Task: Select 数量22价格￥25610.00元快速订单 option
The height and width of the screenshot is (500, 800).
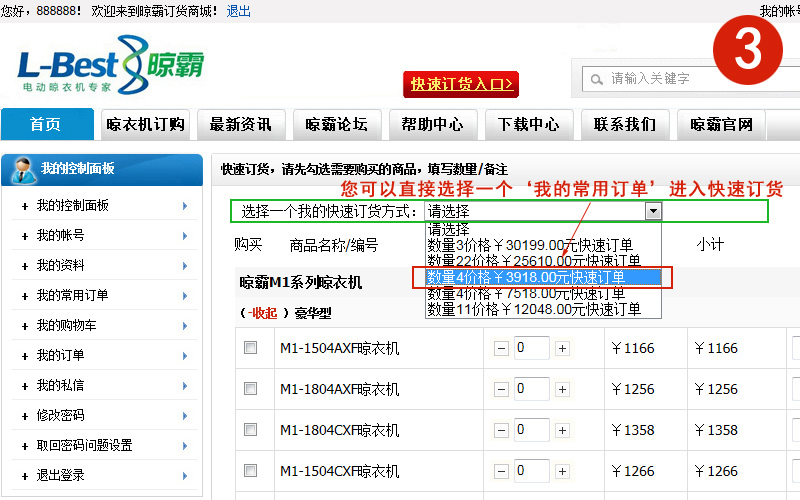Action: pyautogui.click(x=543, y=261)
